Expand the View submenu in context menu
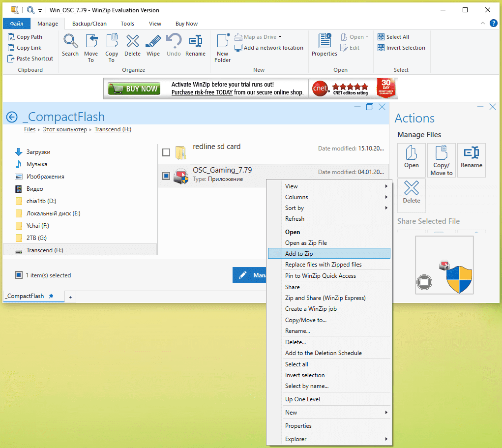Viewport: 502px width, 448px height. [329, 186]
